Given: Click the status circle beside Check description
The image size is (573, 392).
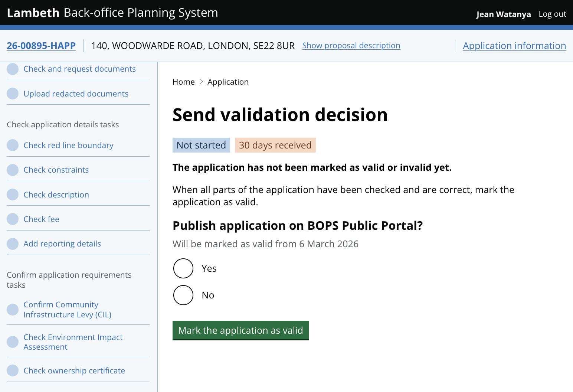Looking at the screenshot, I should tap(13, 195).
